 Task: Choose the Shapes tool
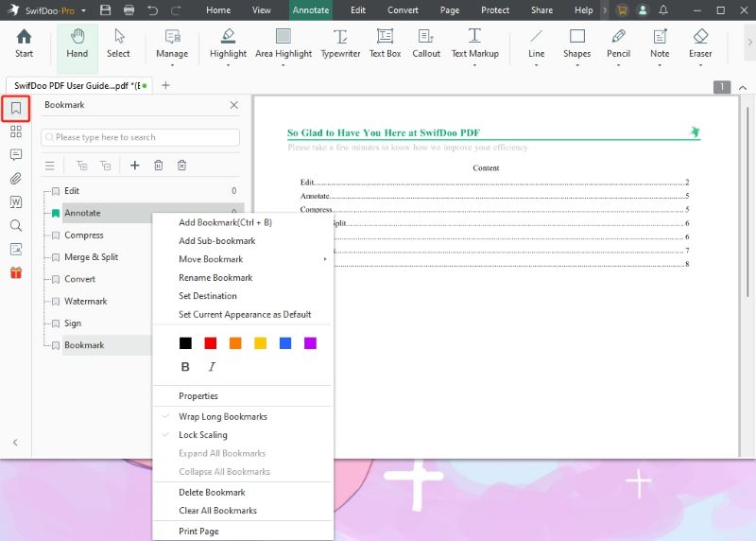coord(577,45)
